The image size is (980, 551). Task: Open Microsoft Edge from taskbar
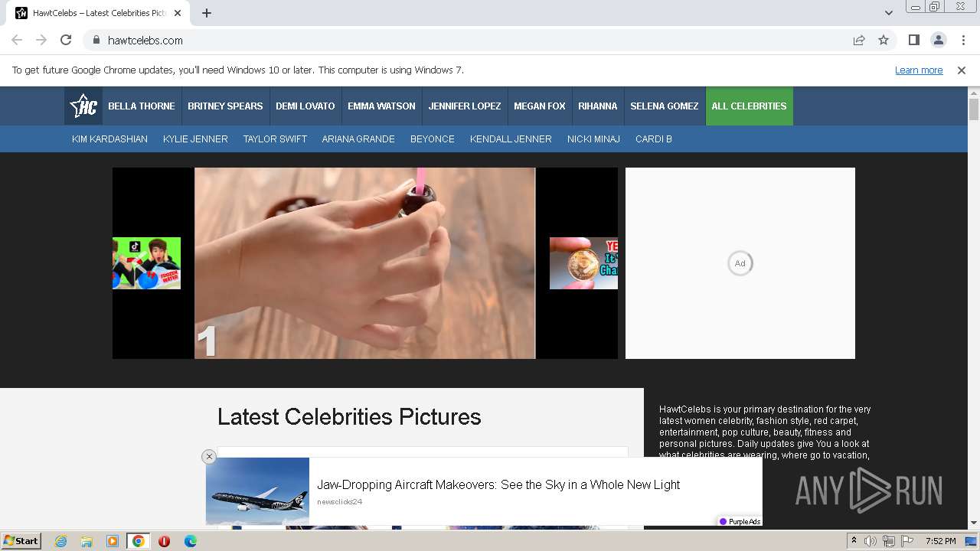[x=190, y=541]
